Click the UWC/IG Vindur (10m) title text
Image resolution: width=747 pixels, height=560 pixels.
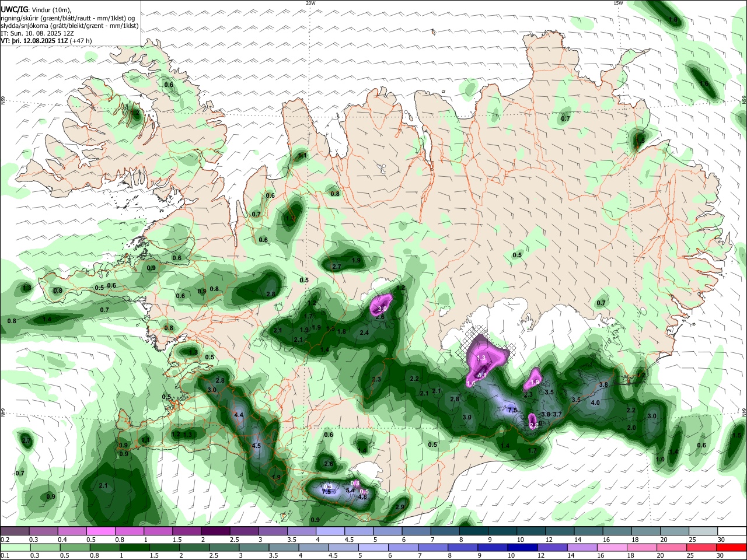[36, 10]
